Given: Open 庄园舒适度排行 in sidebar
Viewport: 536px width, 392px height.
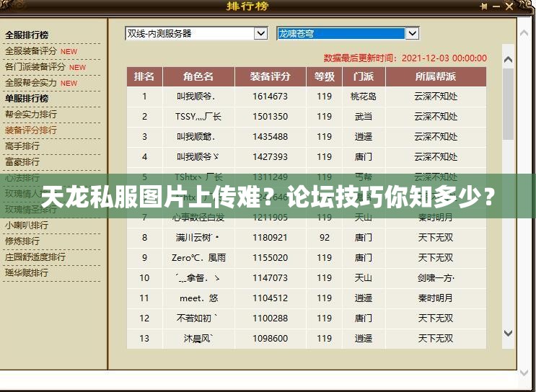Looking at the screenshot, I should coord(35,257).
